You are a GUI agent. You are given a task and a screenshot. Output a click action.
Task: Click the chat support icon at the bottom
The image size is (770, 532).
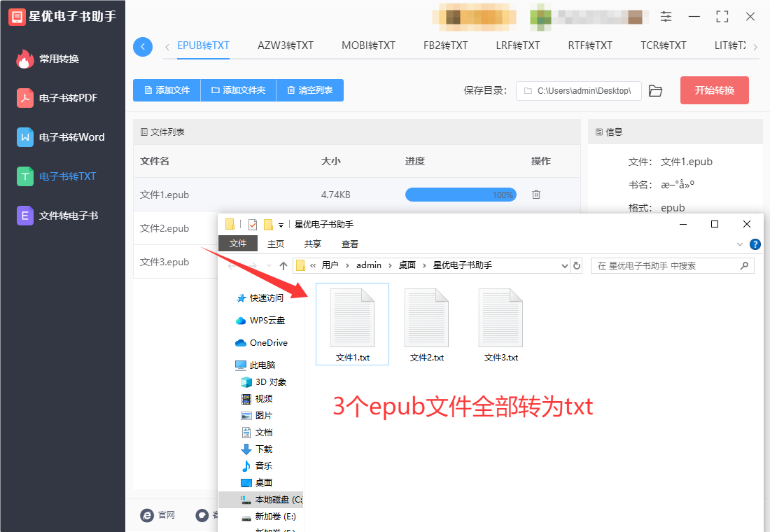tap(202, 514)
